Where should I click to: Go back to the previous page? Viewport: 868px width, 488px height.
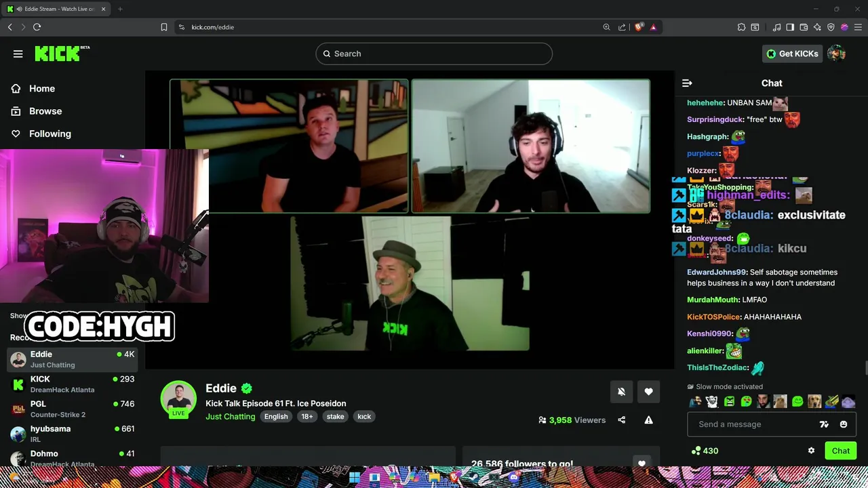(x=9, y=27)
